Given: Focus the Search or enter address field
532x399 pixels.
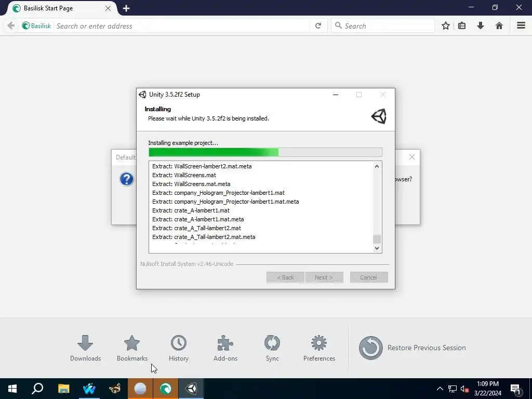Looking at the screenshot, I should coord(182,26).
